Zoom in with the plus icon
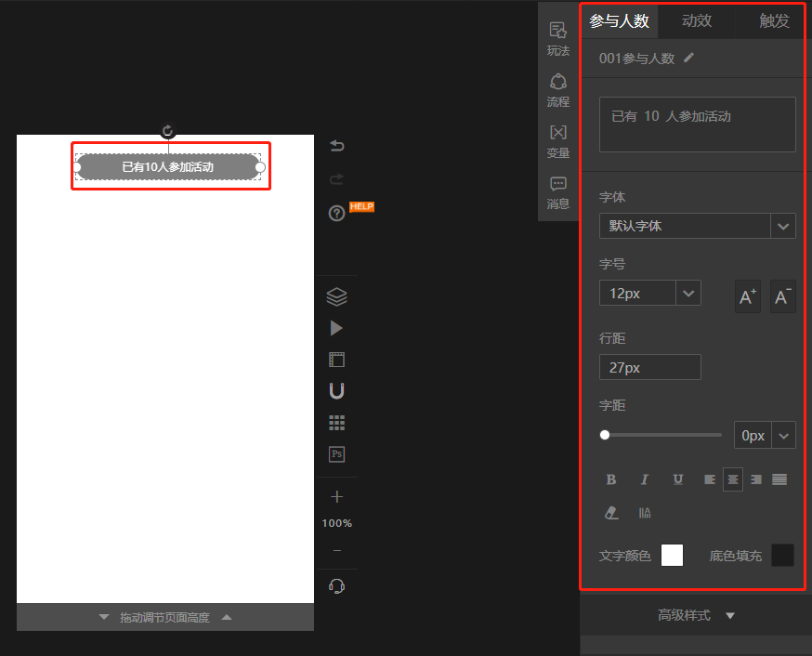This screenshot has height=656, width=812. coord(337,496)
